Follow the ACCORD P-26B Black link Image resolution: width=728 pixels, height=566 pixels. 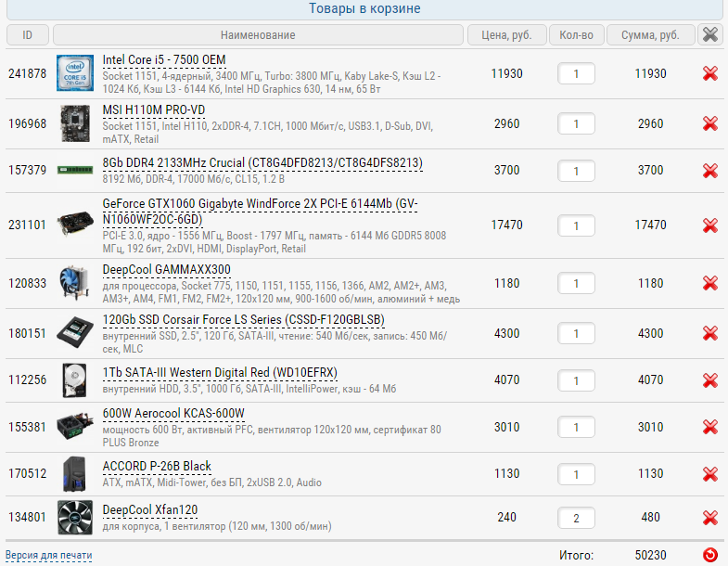tap(157, 467)
